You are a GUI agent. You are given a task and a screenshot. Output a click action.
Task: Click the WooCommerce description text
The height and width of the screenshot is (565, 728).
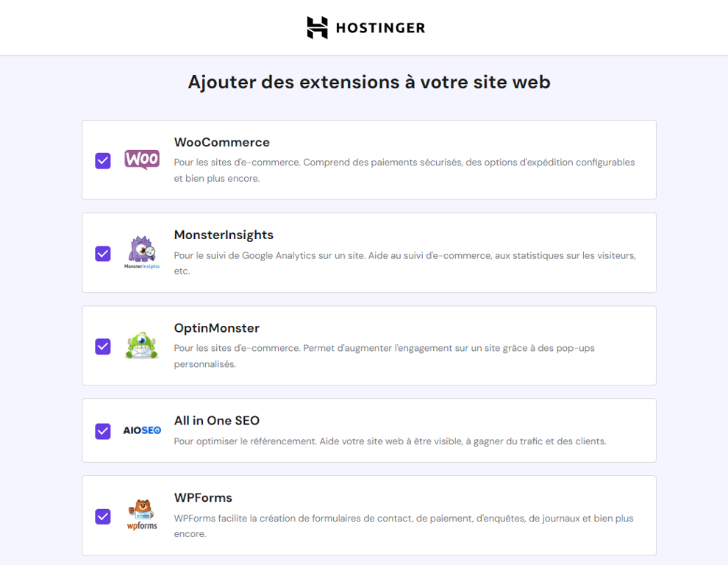403,169
